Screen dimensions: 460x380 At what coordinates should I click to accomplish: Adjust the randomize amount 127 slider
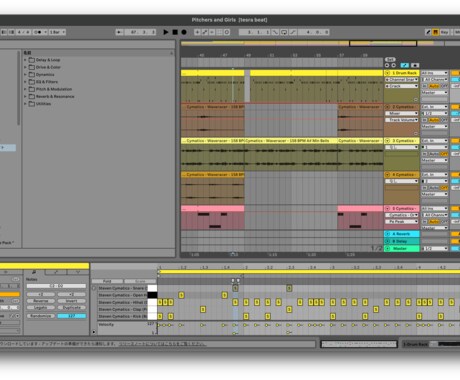[71, 316]
